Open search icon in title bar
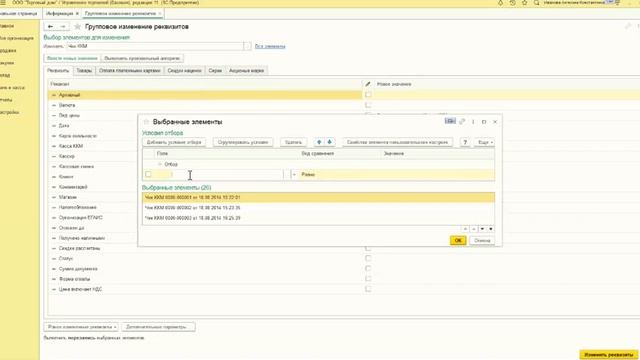This screenshot has height=360, width=640. (x=536, y=3)
